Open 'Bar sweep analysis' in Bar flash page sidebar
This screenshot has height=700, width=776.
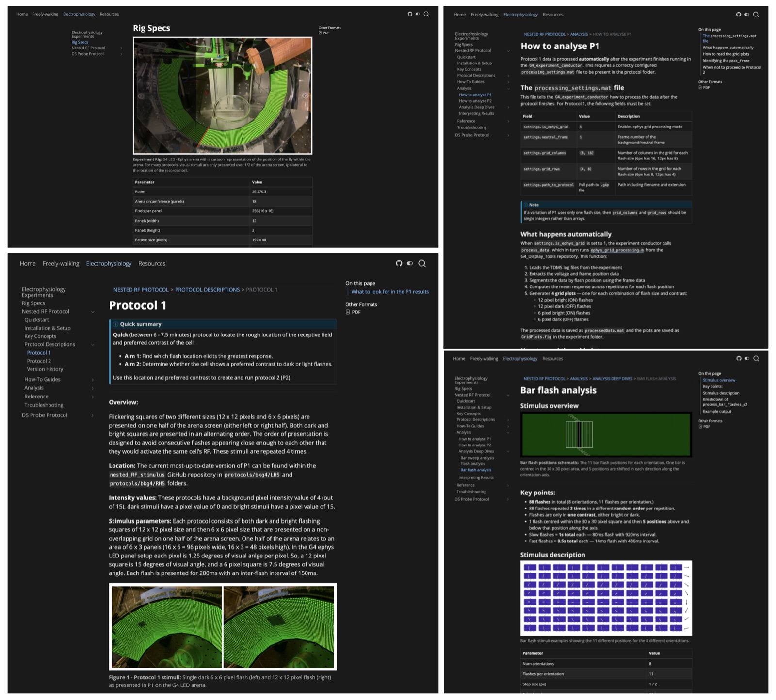tap(477, 458)
